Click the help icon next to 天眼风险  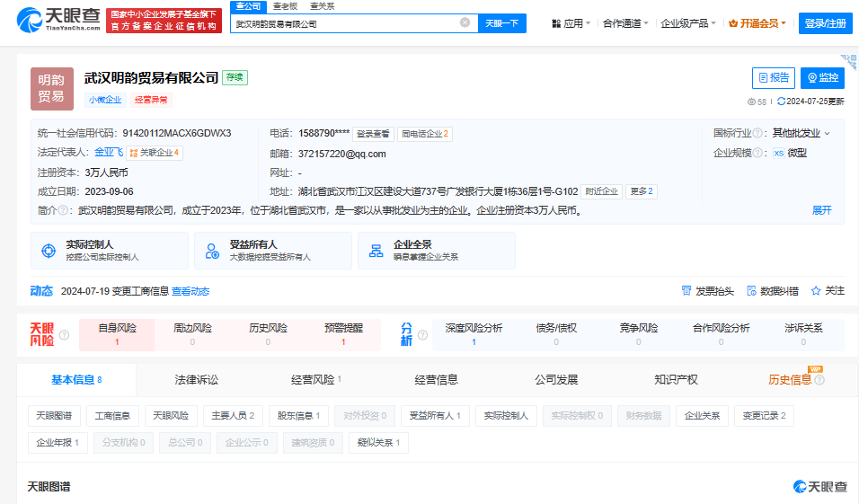point(64,335)
